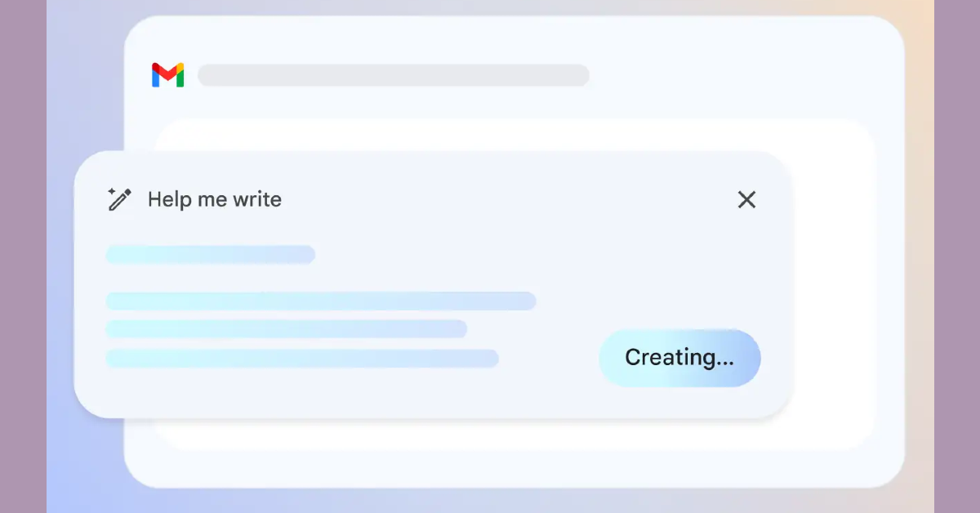Click the Gmail logo icon
Image resolution: width=980 pixels, height=513 pixels.
tap(167, 75)
